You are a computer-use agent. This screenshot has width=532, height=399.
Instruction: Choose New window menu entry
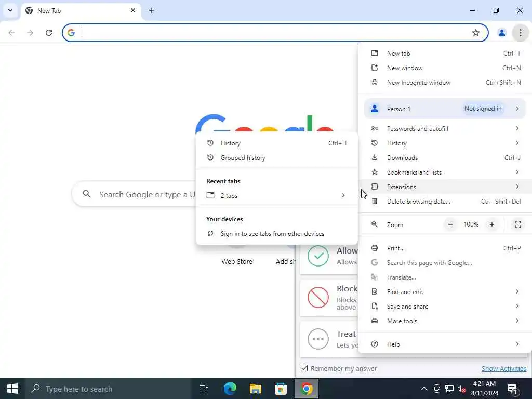(445, 68)
